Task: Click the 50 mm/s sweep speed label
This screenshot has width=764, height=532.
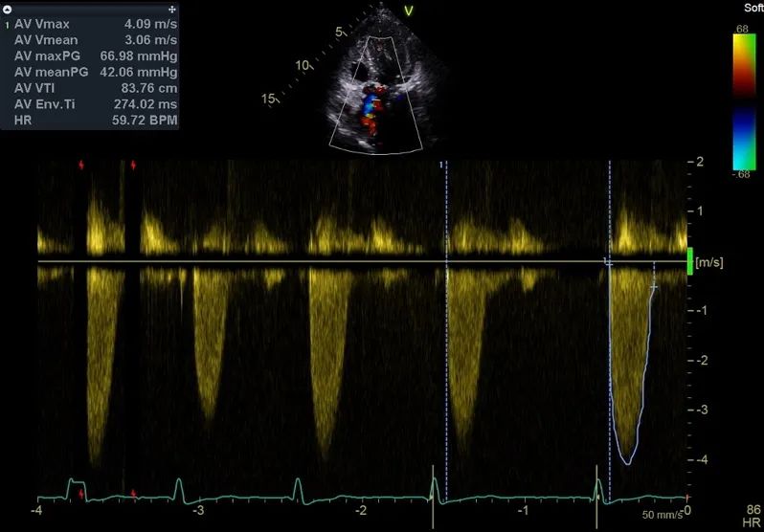Action: pos(662,515)
